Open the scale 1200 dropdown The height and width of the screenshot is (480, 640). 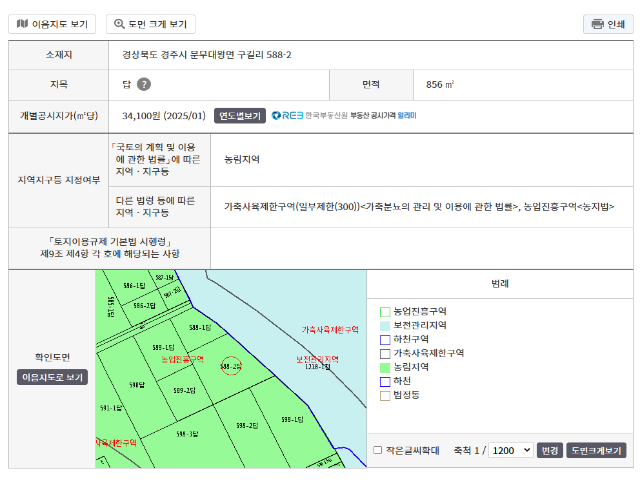pyautogui.click(x=511, y=450)
